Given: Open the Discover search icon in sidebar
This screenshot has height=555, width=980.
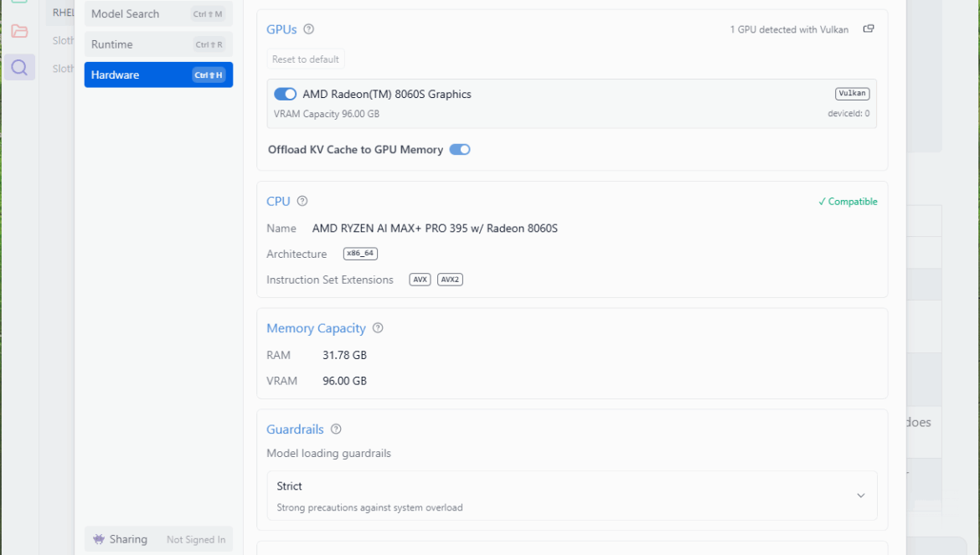Looking at the screenshot, I should tap(19, 67).
